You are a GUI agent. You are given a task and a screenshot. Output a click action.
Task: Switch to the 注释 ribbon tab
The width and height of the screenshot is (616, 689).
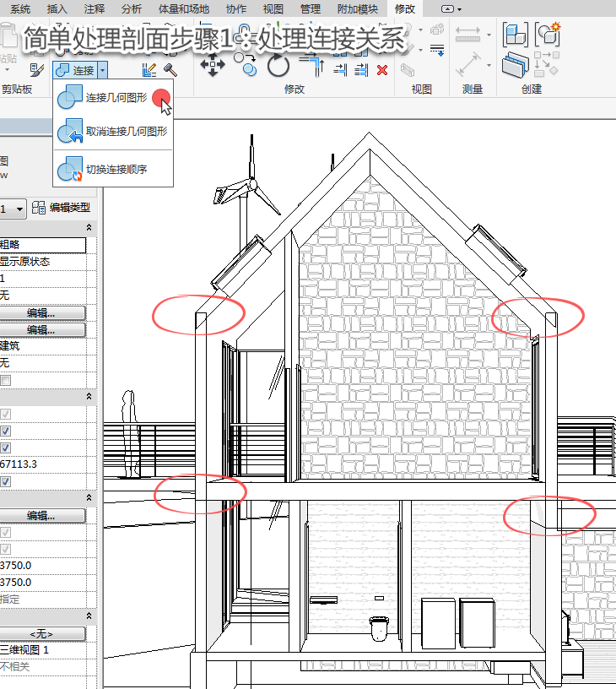coord(94,8)
